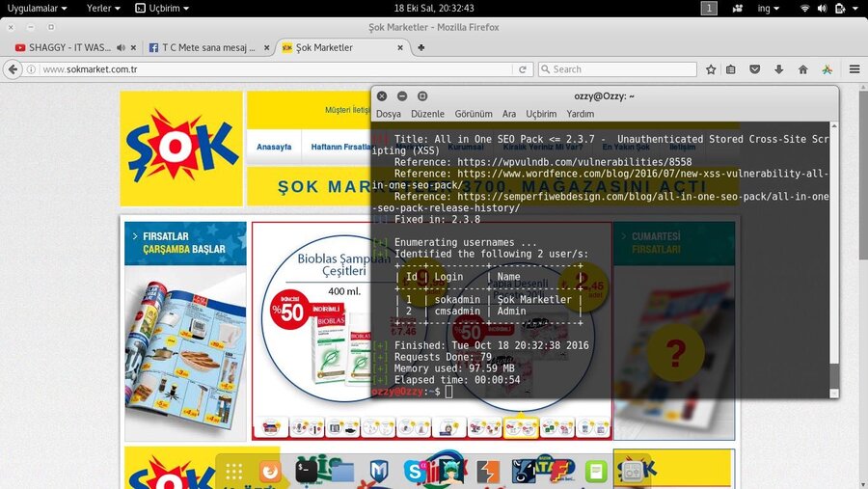Select first product carousel thumbnail

(x=271, y=428)
